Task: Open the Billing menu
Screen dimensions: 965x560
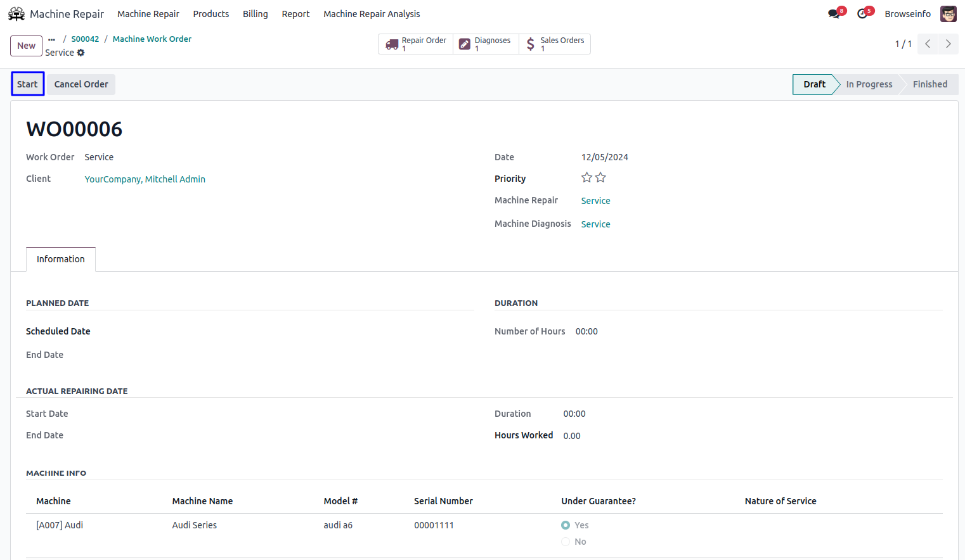Action: 255,14
